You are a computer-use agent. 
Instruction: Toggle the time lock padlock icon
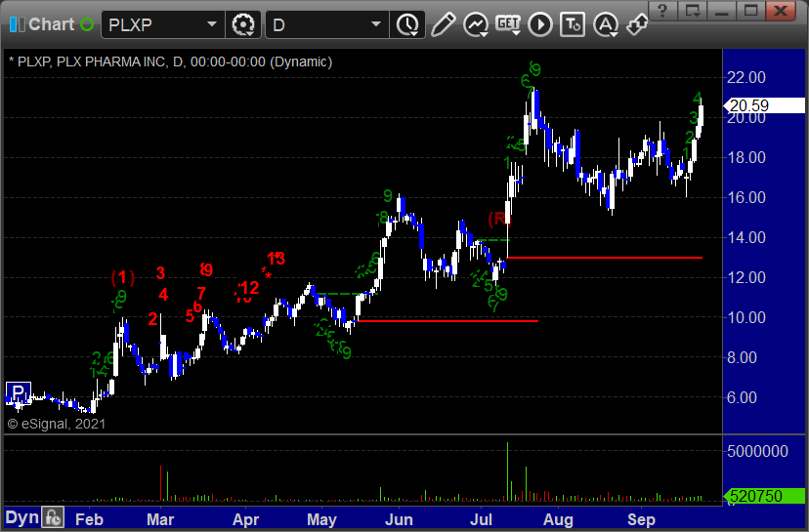pyautogui.click(x=53, y=517)
